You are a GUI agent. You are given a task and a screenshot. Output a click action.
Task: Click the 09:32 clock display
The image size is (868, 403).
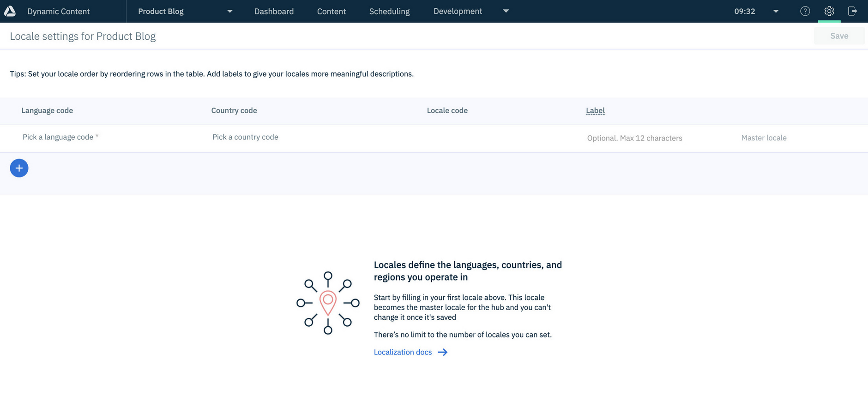pos(745,12)
